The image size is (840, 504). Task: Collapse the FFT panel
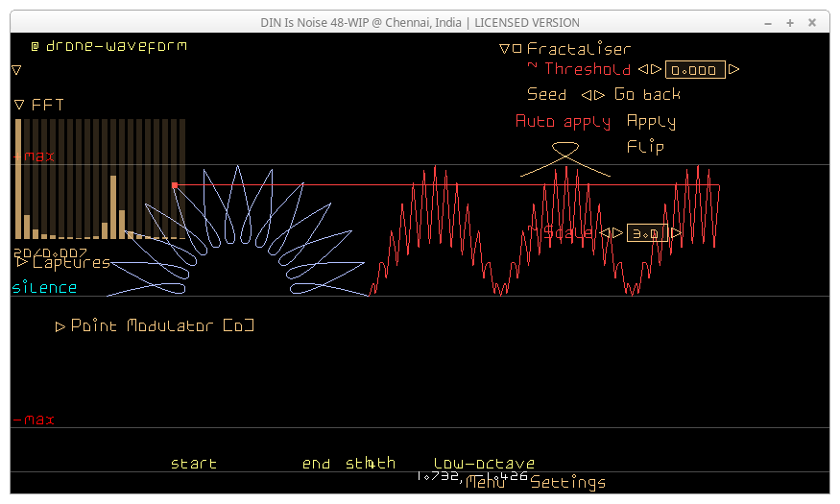[x=19, y=105]
